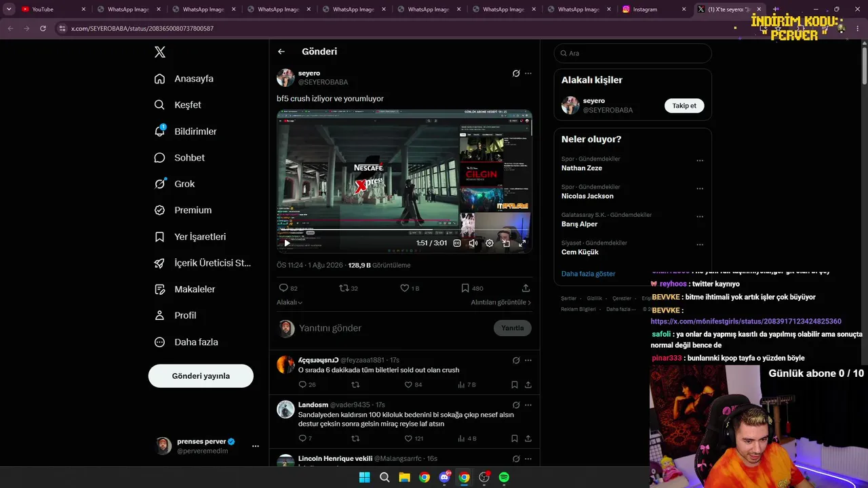Click the Ara search field
868x488 pixels.
pyautogui.click(x=633, y=54)
